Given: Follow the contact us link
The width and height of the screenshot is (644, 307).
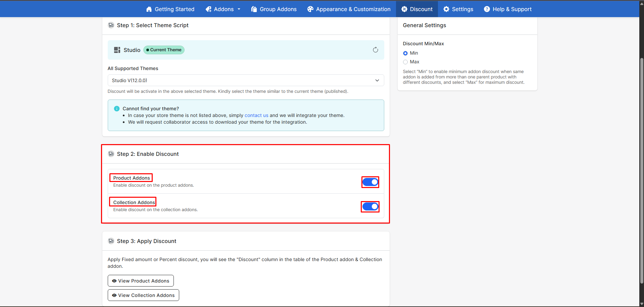Looking at the screenshot, I should click(x=256, y=115).
